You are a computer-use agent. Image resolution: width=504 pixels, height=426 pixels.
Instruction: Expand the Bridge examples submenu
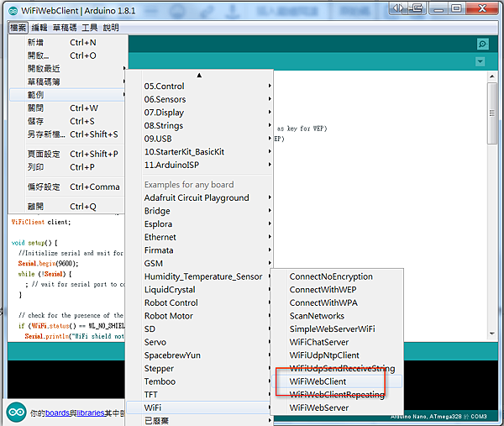click(x=199, y=211)
